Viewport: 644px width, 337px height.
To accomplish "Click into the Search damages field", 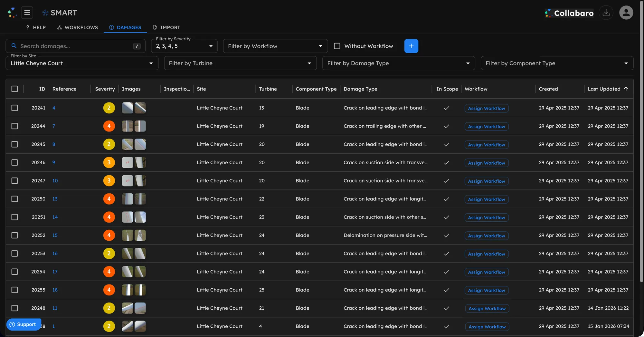I will pos(76,46).
